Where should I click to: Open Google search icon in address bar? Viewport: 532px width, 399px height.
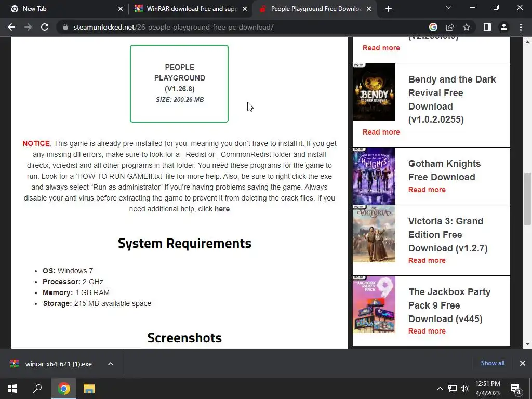point(433,27)
